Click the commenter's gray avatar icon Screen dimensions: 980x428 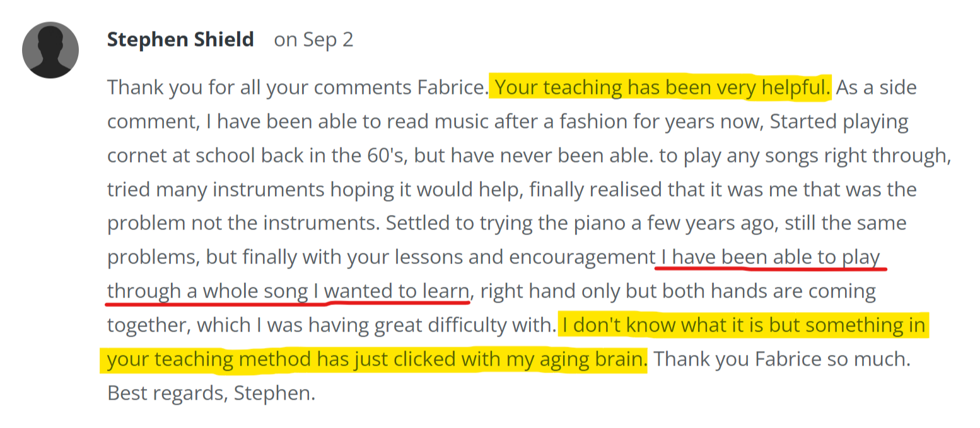point(50,50)
